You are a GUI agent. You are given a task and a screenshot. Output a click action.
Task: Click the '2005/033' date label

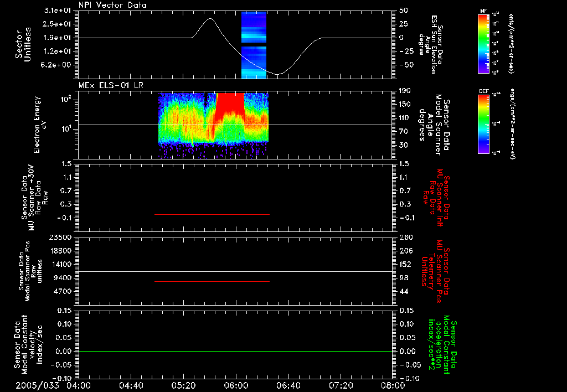(x=37, y=385)
